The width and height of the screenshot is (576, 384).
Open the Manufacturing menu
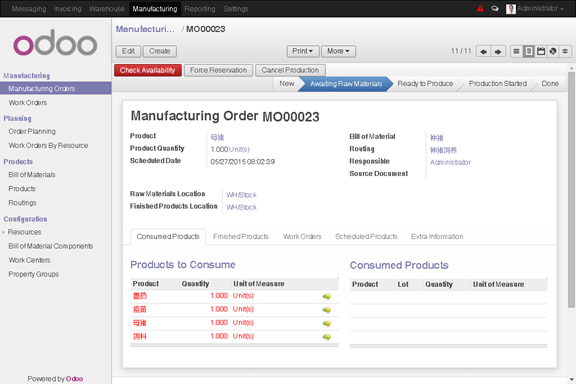pos(155,9)
